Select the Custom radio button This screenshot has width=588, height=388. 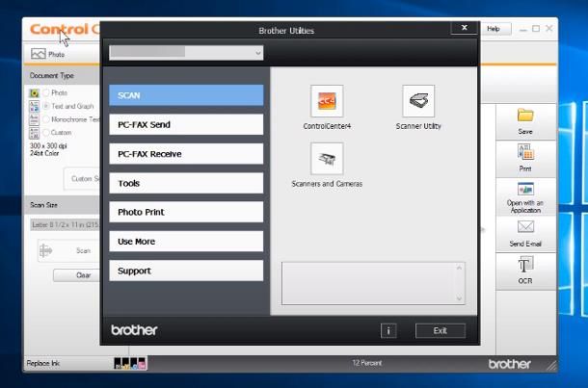pos(46,133)
